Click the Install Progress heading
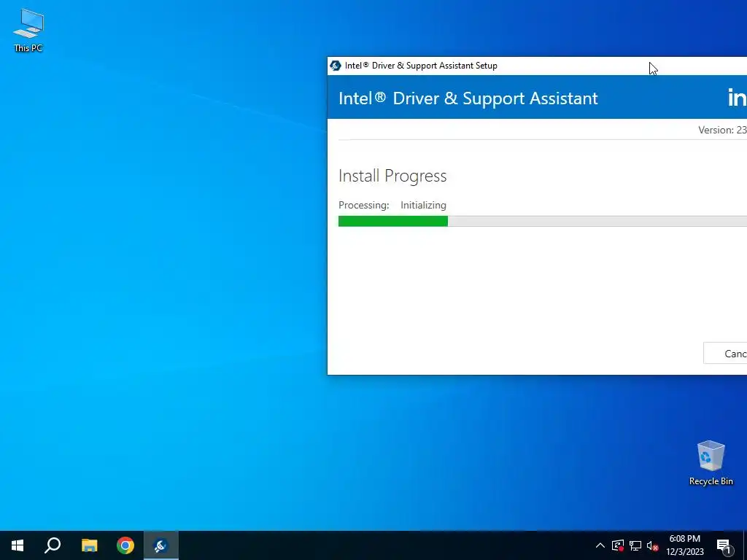This screenshot has width=747, height=560. click(392, 176)
